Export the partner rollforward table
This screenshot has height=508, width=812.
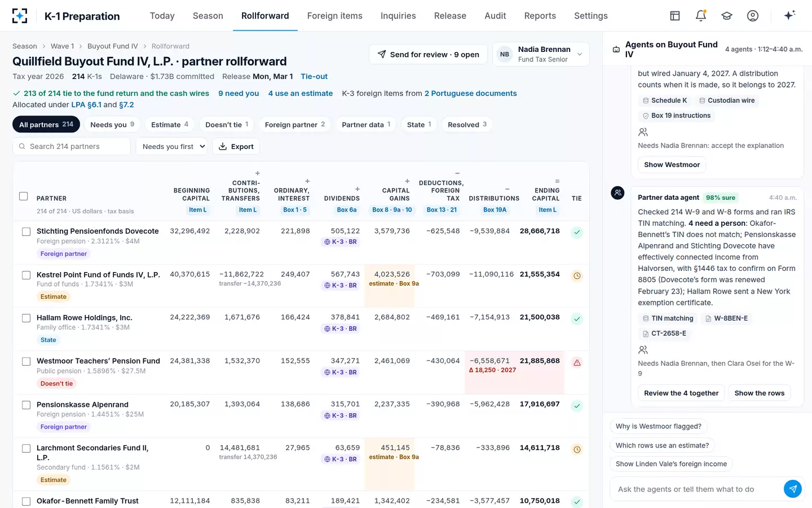236,147
